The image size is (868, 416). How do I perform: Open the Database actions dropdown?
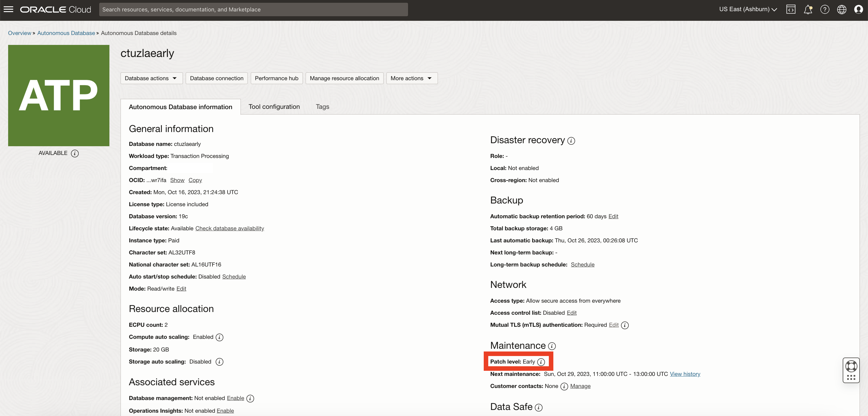click(x=151, y=78)
